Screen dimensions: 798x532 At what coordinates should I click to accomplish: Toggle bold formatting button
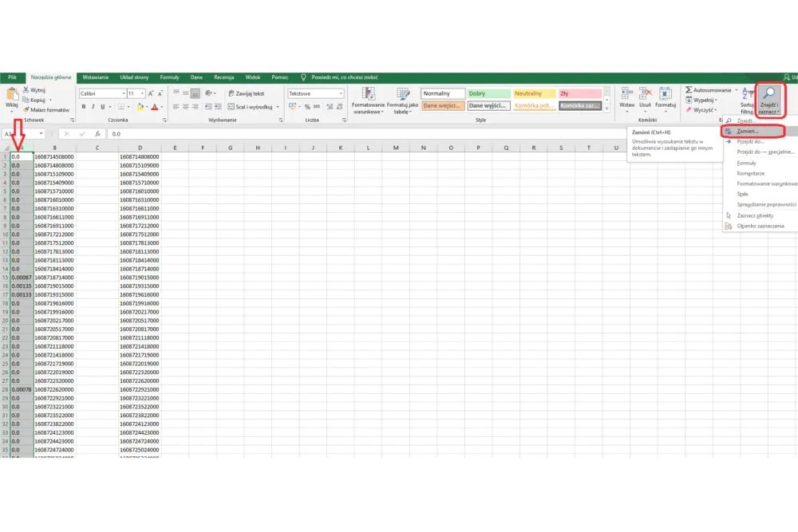(84, 107)
